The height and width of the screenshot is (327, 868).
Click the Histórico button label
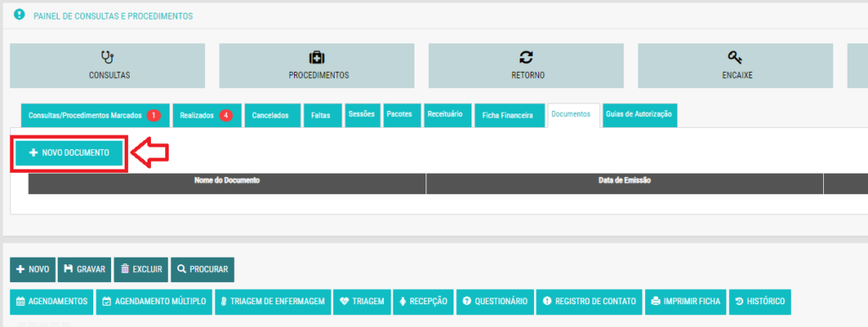(765, 302)
